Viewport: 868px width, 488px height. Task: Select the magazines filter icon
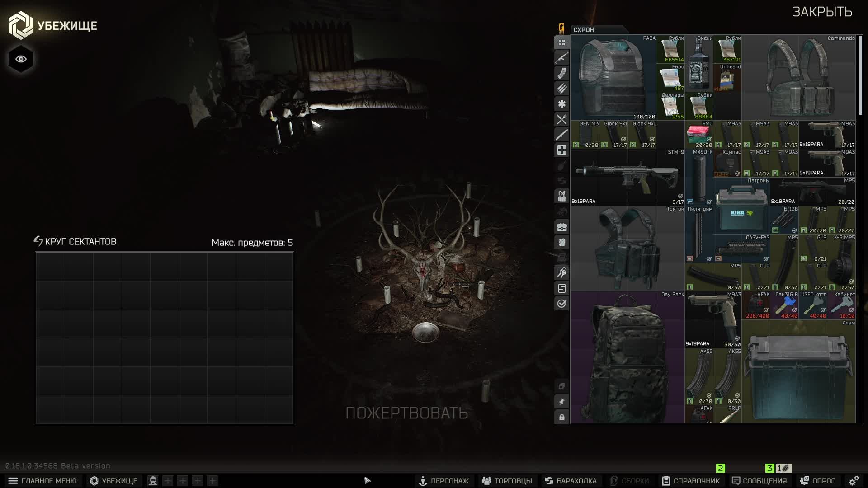tap(562, 73)
